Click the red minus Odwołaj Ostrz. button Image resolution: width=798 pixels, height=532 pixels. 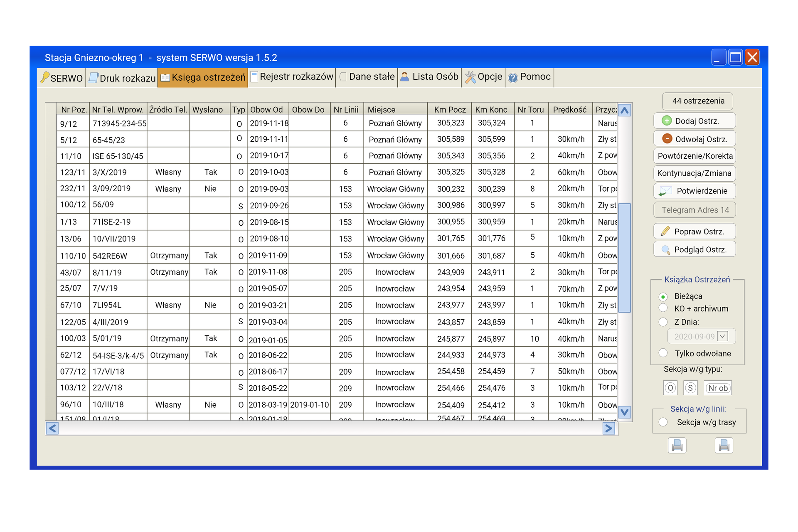point(695,139)
